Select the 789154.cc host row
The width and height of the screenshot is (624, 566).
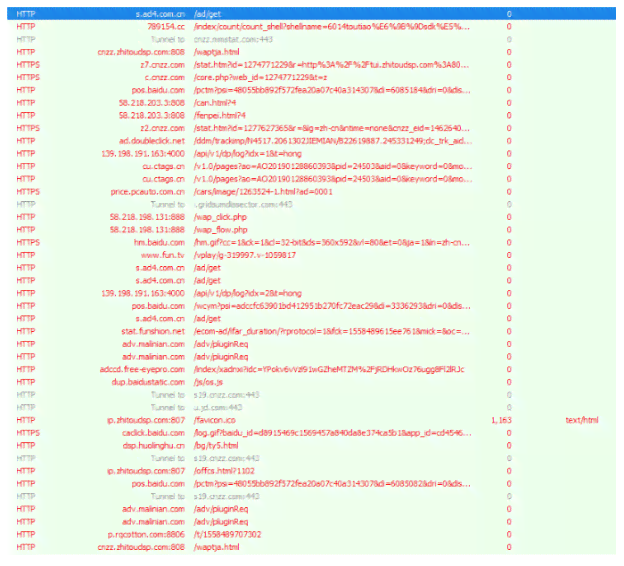tap(311, 27)
